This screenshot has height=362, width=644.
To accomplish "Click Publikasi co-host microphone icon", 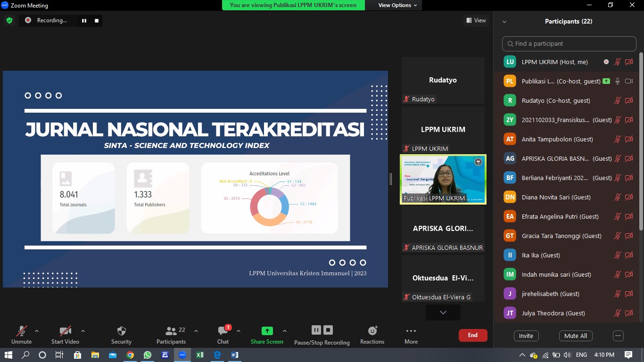I will click(x=618, y=81).
